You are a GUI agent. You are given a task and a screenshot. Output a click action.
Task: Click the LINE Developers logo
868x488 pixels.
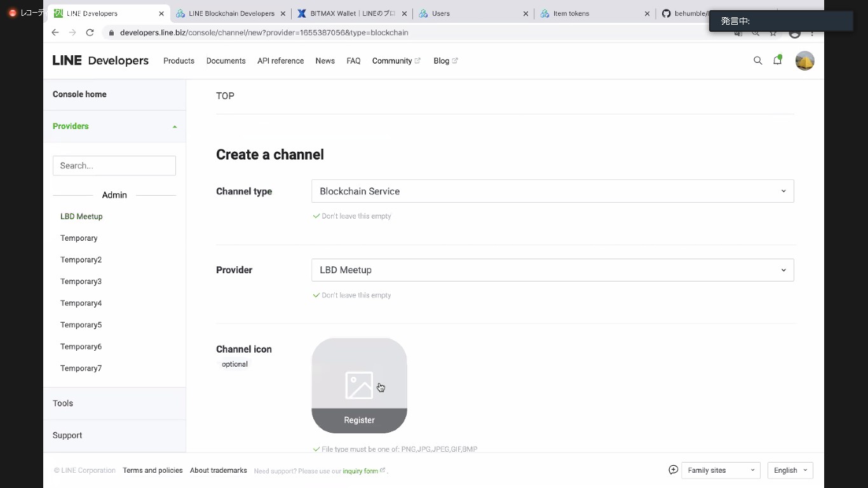coord(100,61)
